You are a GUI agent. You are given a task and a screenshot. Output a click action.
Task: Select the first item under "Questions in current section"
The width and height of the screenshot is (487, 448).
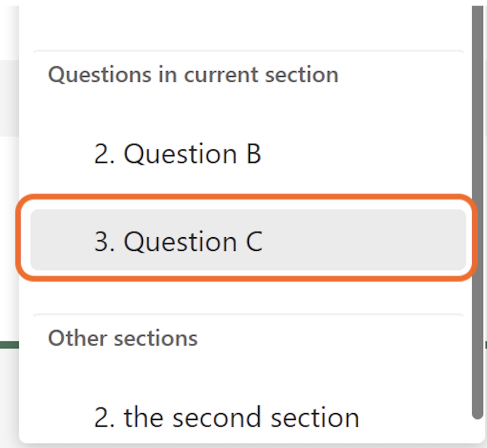[x=177, y=154]
